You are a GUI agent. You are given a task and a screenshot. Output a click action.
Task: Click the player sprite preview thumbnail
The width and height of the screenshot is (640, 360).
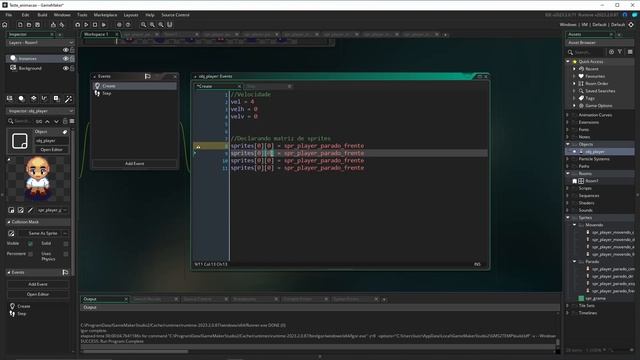tap(38, 179)
